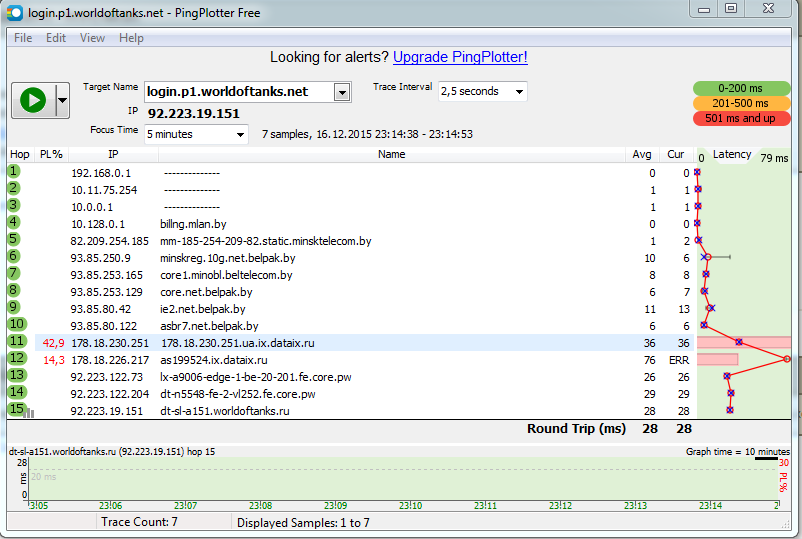Image resolution: width=802 pixels, height=539 pixels.
Task: Select hop 1 green number icon
Action: 14,171
